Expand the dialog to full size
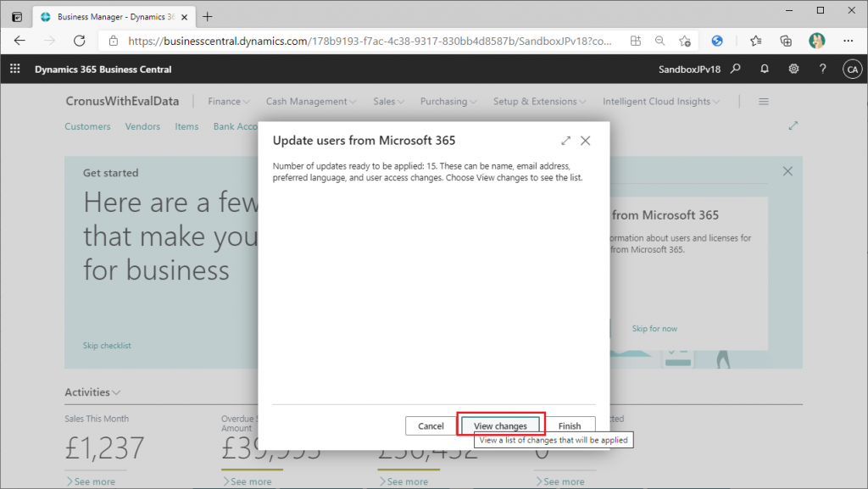Screen dimensions: 868x489 pyautogui.click(x=565, y=141)
